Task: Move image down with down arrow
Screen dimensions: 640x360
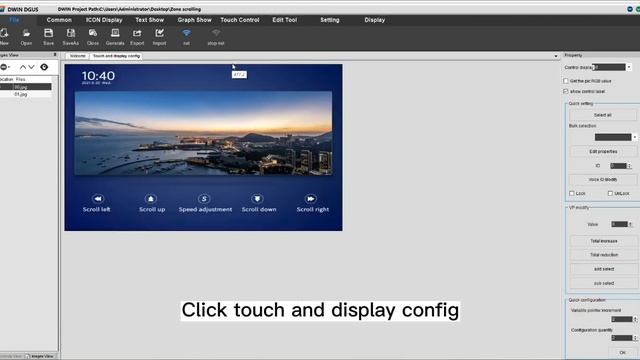Action: click(31, 67)
